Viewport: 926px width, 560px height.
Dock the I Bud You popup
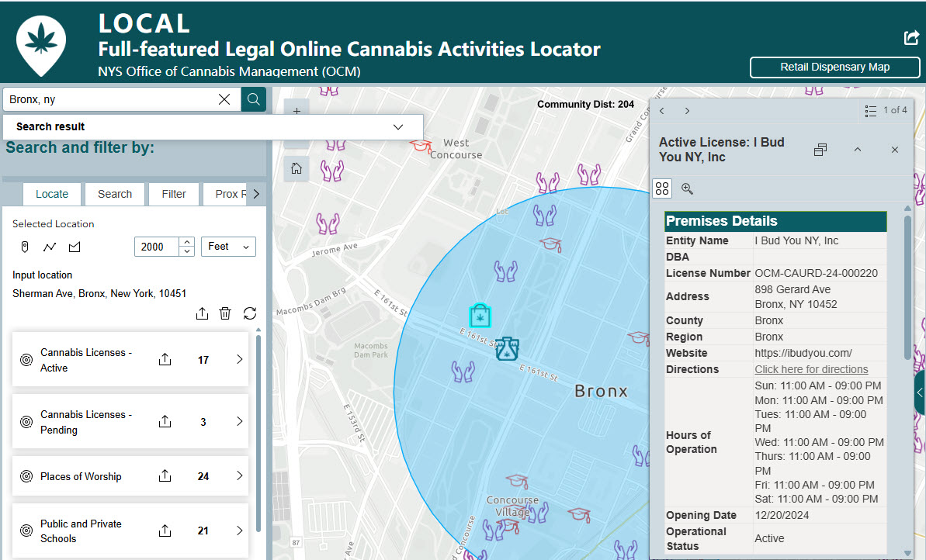coord(820,150)
